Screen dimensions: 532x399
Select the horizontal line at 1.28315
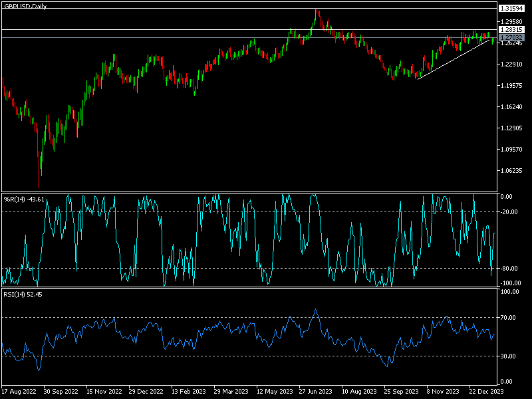click(x=249, y=30)
